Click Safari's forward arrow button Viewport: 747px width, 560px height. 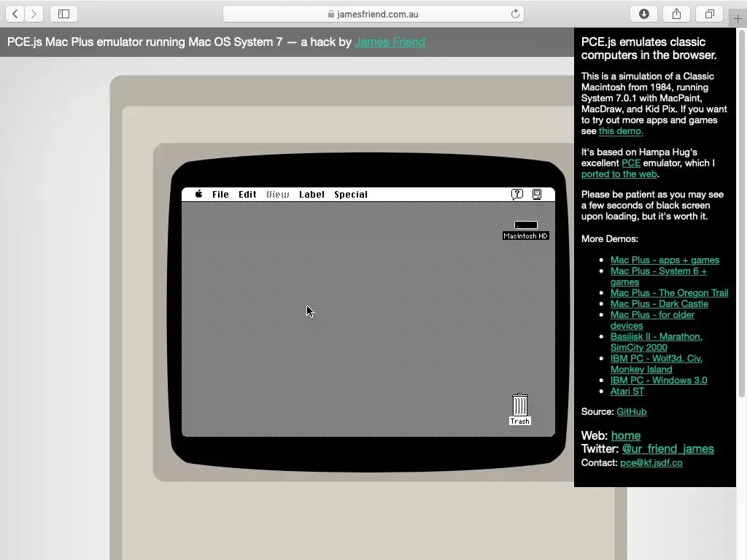click(x=34, y=14)
